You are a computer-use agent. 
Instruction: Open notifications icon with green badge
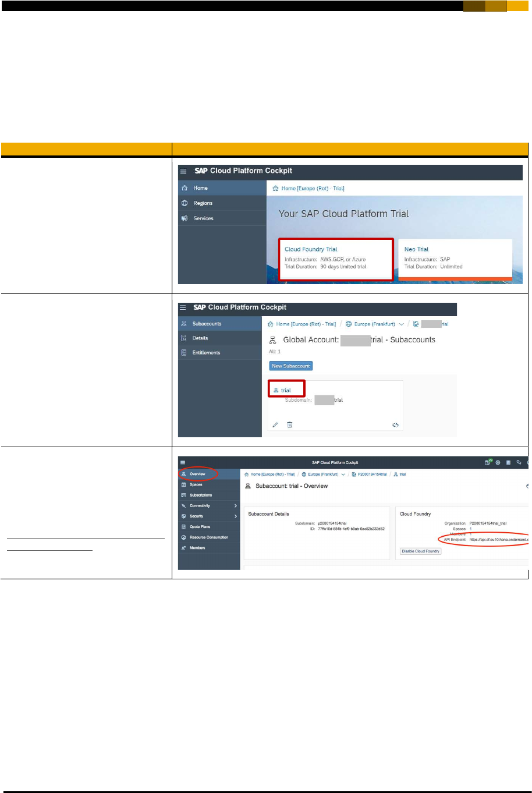point(488,462)
